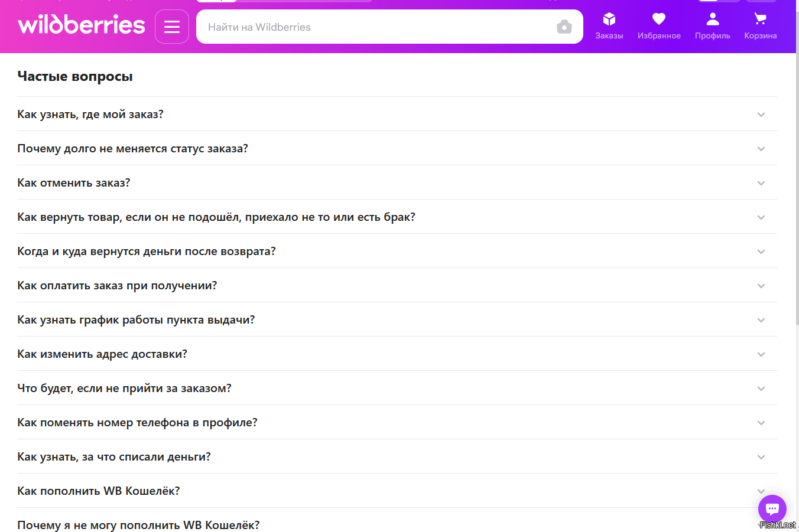799x532 pixels.
Task: Expand chevron for 'Как узнать, за что списали деньги?'
Action: click(x=761, y=457)
